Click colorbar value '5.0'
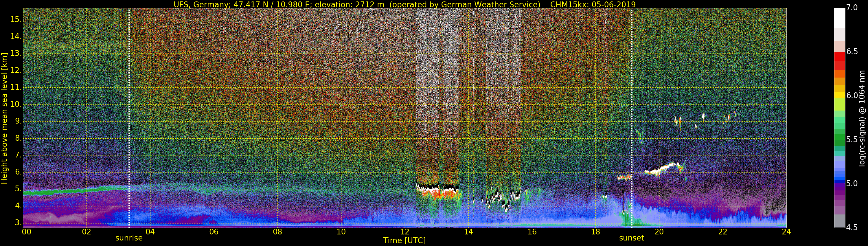Image resolution: width=868 pixels, height=246 pixels. click(x=852, y=184)
